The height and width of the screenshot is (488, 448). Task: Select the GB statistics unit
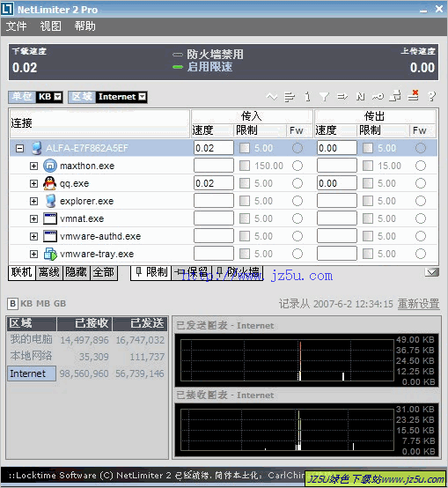click(60, 303)
